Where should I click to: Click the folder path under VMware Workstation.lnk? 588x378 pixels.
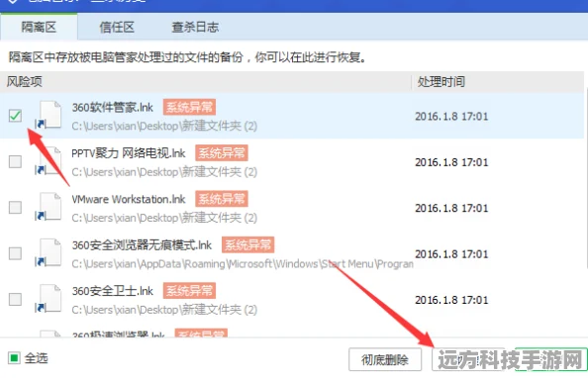(x=164, y=218)
